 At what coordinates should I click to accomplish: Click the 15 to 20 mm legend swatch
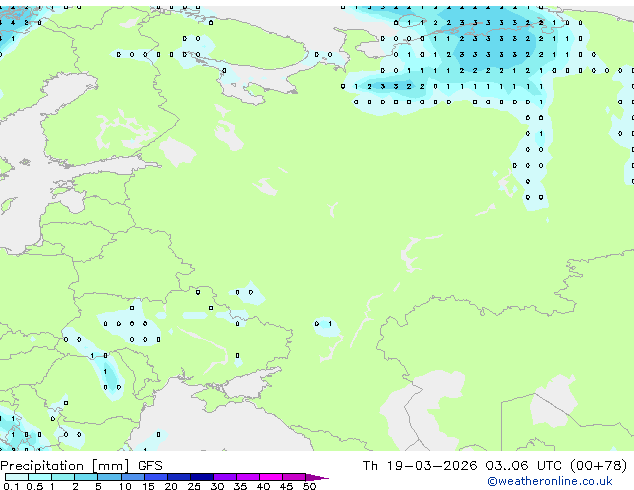point(156,477)
